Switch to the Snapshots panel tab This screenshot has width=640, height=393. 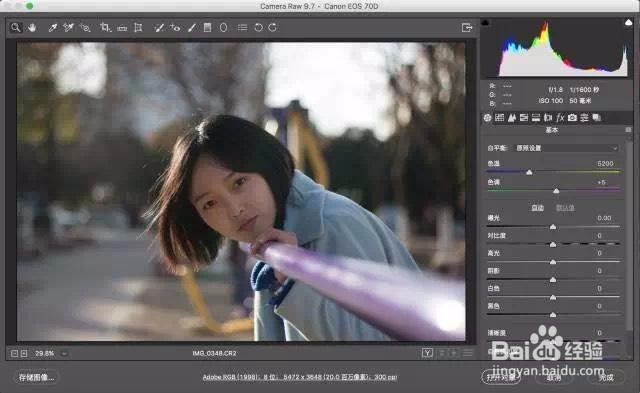[597, 118]
